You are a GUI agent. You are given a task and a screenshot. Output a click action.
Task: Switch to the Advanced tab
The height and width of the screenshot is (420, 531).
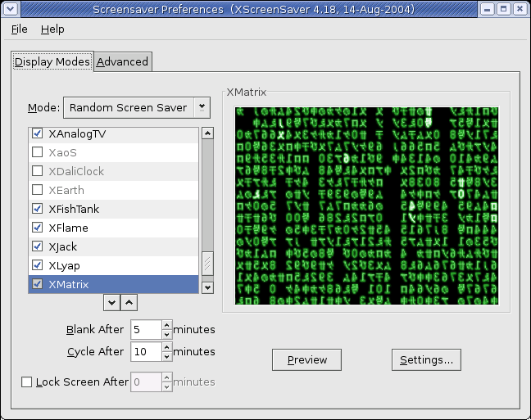tap(123, 61)
